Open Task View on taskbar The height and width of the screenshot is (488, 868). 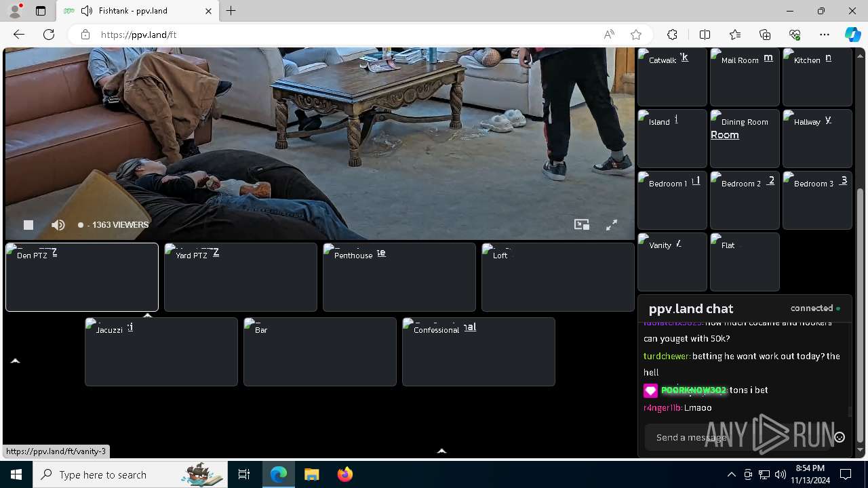pyautogui.click(x=244, y=474)
